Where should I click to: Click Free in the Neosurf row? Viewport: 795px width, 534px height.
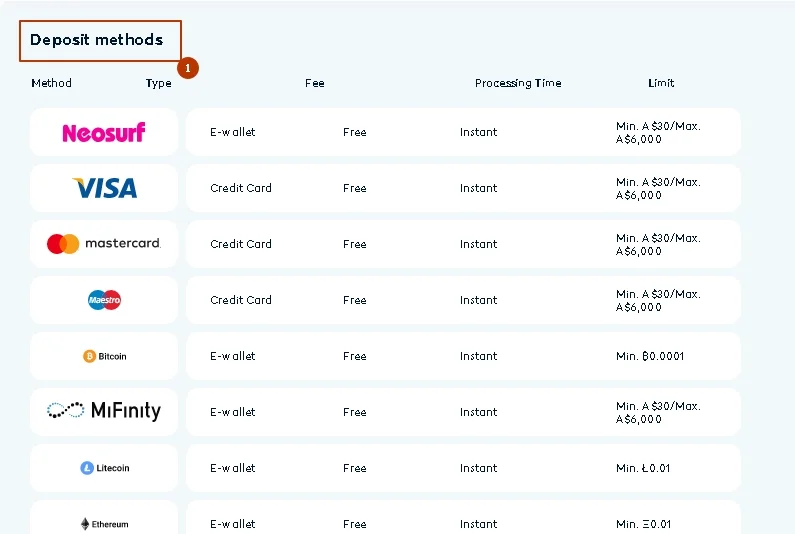pyautogui.click(x=354, y=132)
